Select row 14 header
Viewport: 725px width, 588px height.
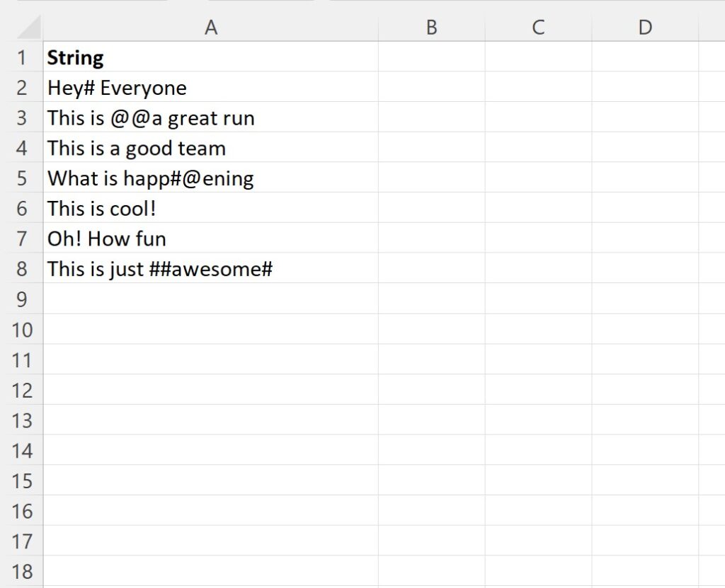tap(22, 450)
